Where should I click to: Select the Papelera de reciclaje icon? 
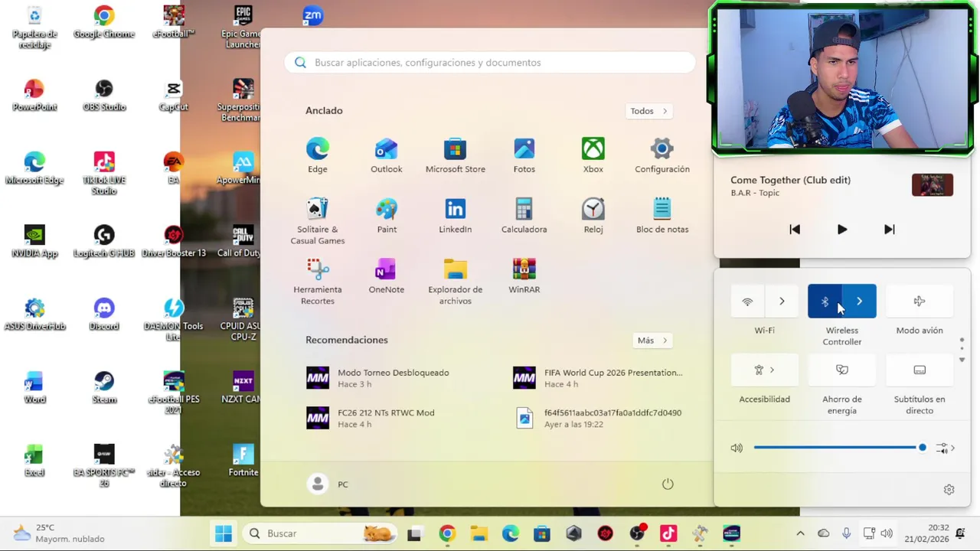click(34, 28)
